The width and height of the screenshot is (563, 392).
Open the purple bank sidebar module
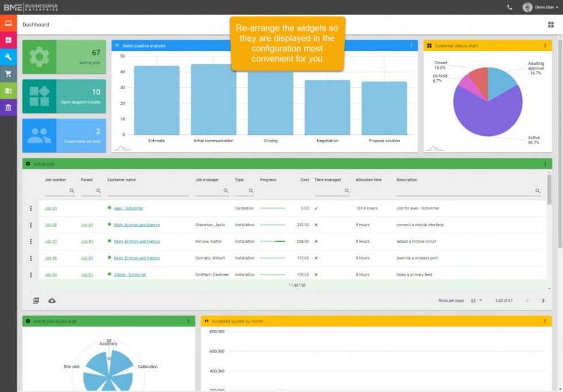click(8, 107)
